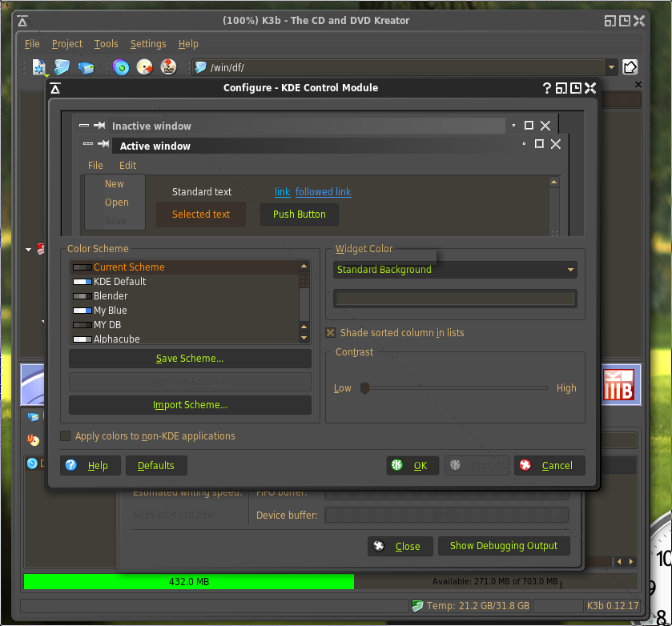Click the widget color swatch bar

[x=455, y=299]
